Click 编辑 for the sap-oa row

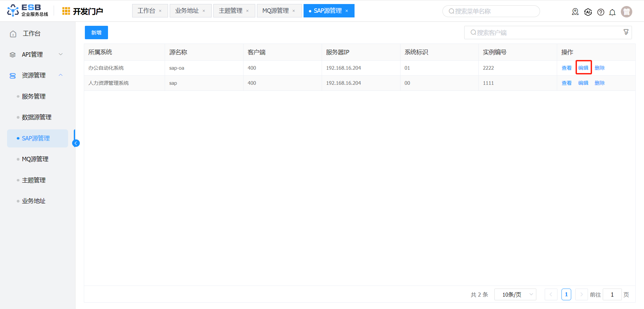pyautogui.click(x=583, y=68)
